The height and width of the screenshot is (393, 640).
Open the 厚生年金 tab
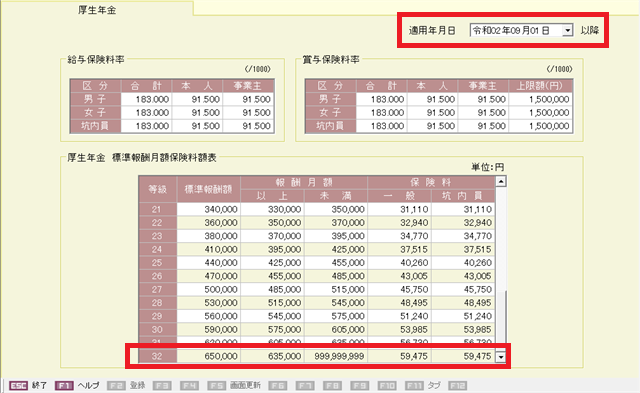pyautogui.click(x=97, y=9)
